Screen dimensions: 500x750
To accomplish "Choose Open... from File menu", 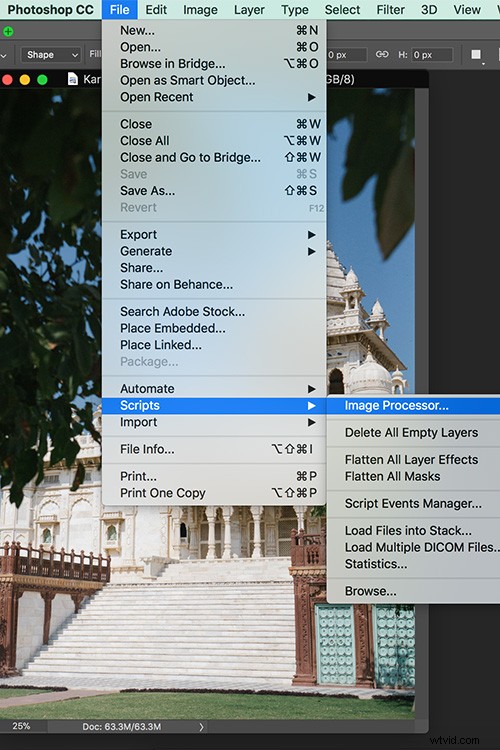I will 214,47.
